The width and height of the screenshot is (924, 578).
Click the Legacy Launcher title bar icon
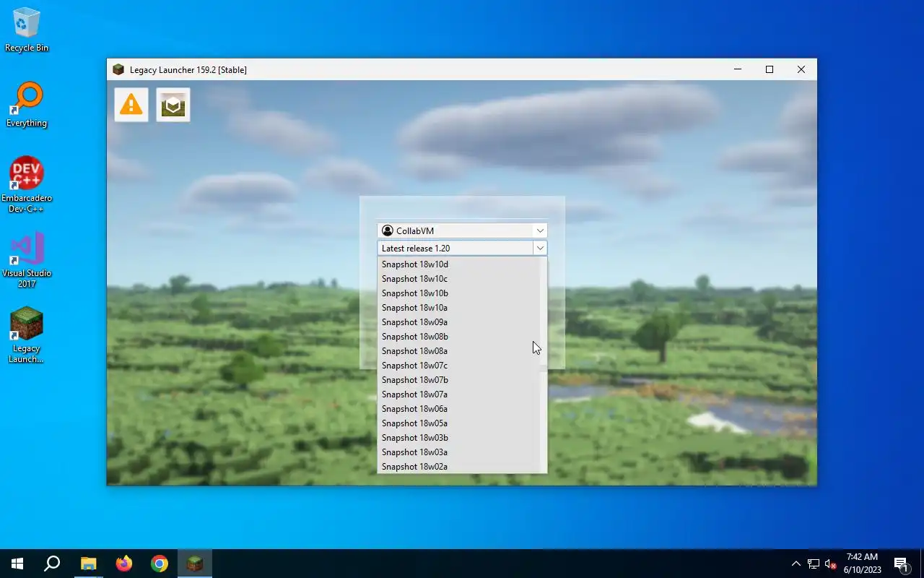coord(118,69)
